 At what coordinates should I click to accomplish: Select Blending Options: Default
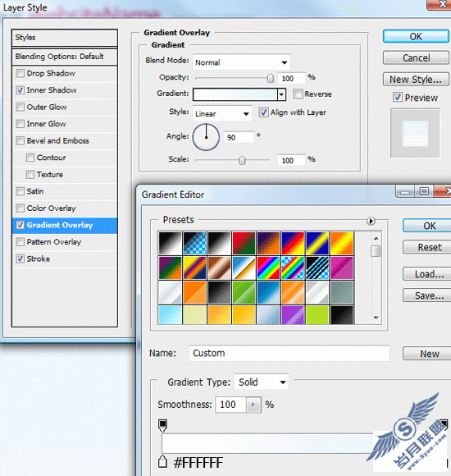[65, 57]
